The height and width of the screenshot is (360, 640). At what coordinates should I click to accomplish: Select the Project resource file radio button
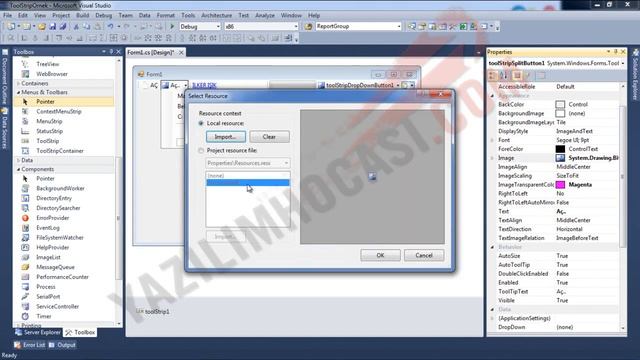[x=201, y=151]
